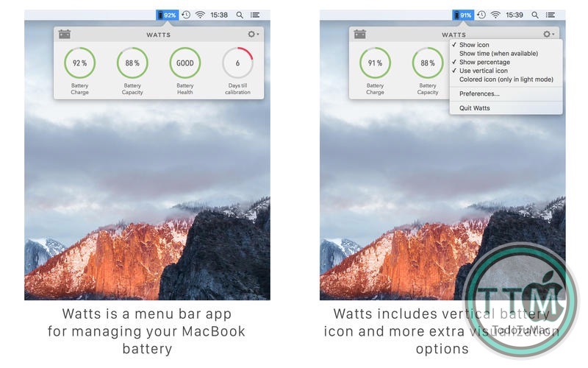Close gear dropdown in right Watts panel
The image size is (588, 368).
tap(548, 34)
